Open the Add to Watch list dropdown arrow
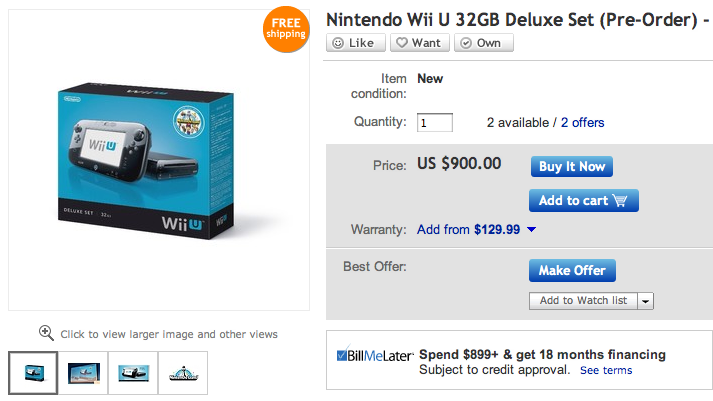Screen dimensions: 713x401 pyautogui.click(x=645, y=301)
